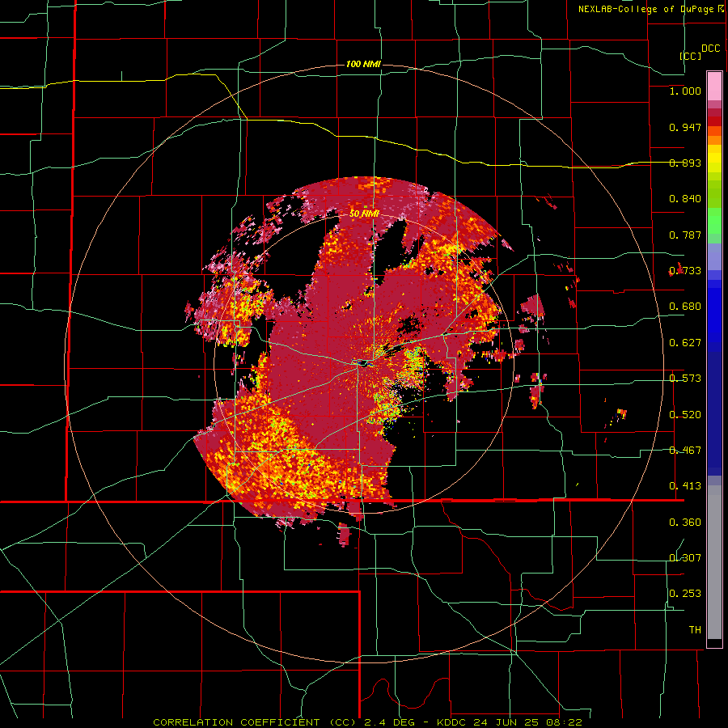728x728 pixels.
Task: Click the 0.467 scale value
Action: tap(685, 451)
